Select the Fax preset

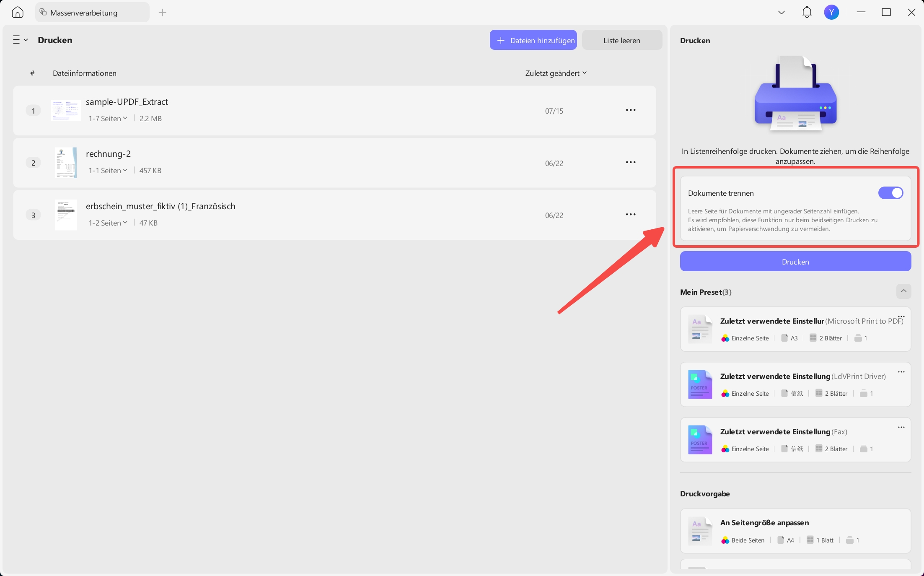pos(795,440)
